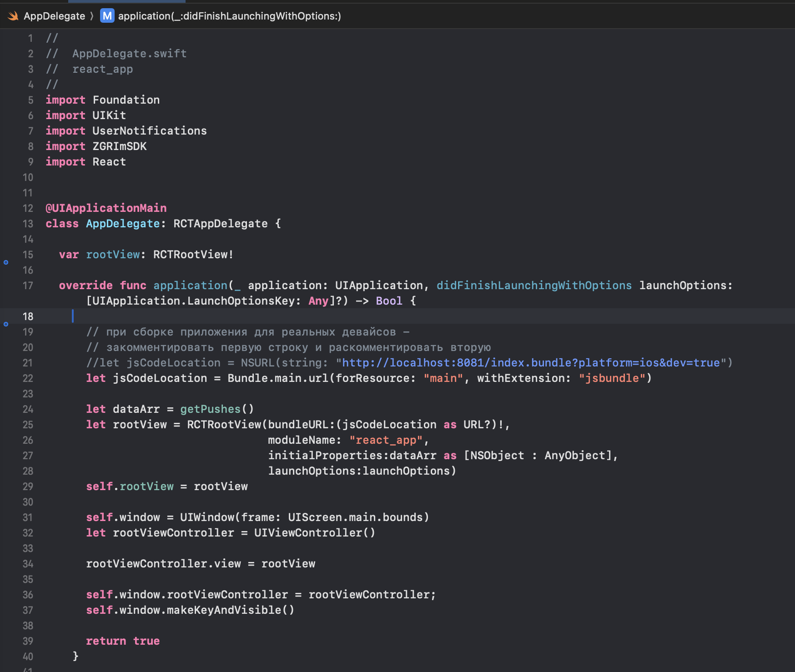The width and height of the screenshot is (795, 672).
Task: Click 'import Foundation' on line 5
Action: (103, 100)
